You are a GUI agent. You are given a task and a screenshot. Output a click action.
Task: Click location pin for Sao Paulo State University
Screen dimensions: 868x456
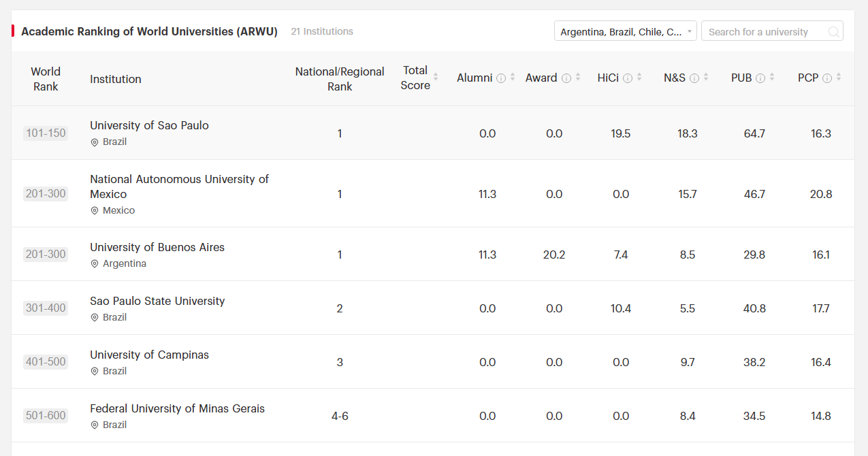[95, 318]
